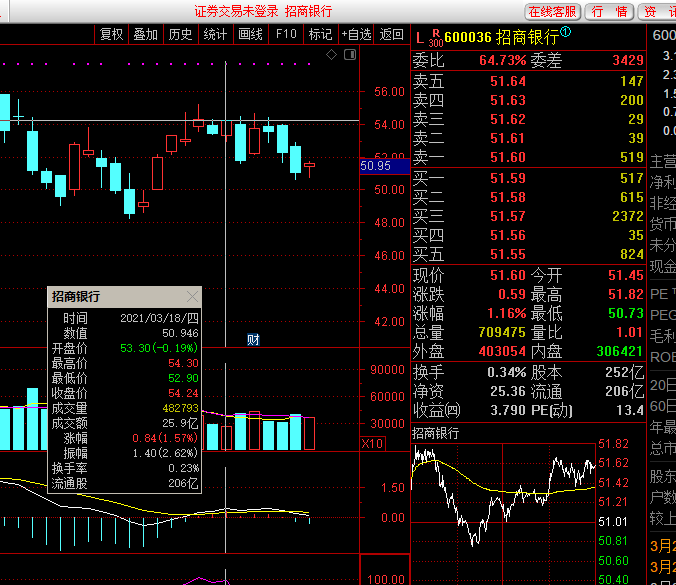This screenshot has width=676, height=585.
Task: Click the X10 volume scale label
Action: 373,444
